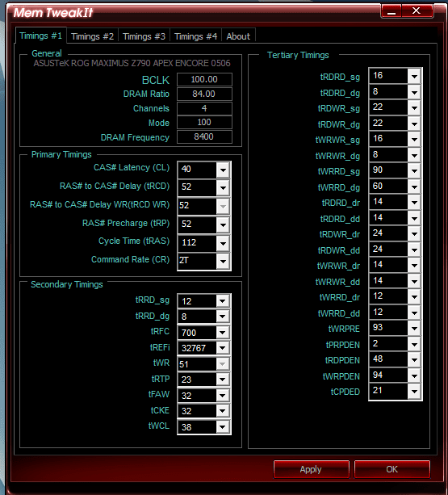This screenshot has width=448, height=495.
Task: Expand the tRRD_dg dropdown
Action: [x=223, y=317]
